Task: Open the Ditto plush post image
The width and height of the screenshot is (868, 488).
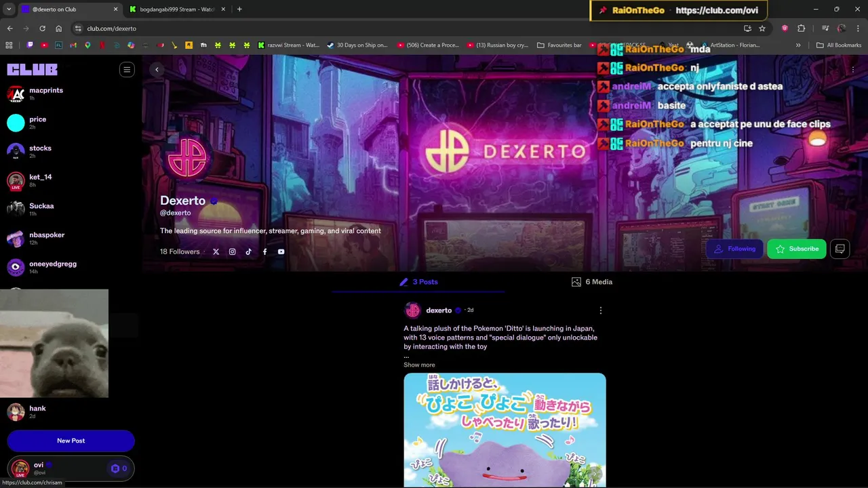Action: [505, 430]
